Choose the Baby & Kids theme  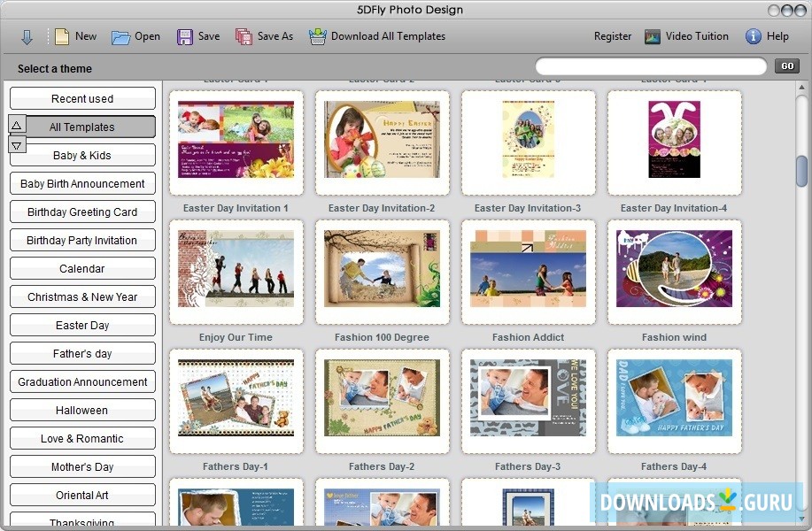(x=82, y=155)
